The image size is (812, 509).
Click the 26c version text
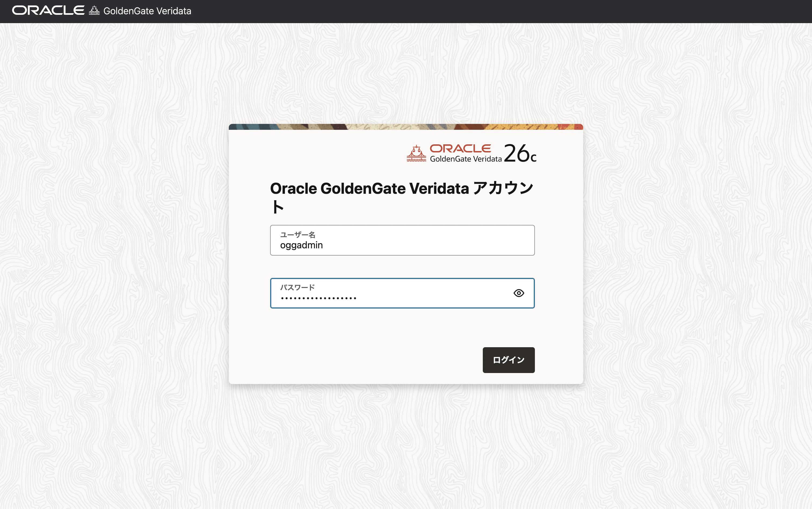(x=520, y=153)
